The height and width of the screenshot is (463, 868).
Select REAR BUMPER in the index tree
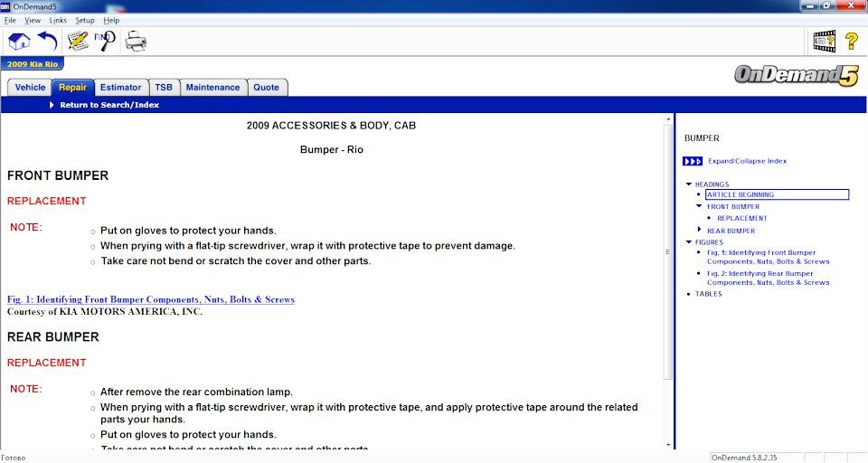click(731, 231)
